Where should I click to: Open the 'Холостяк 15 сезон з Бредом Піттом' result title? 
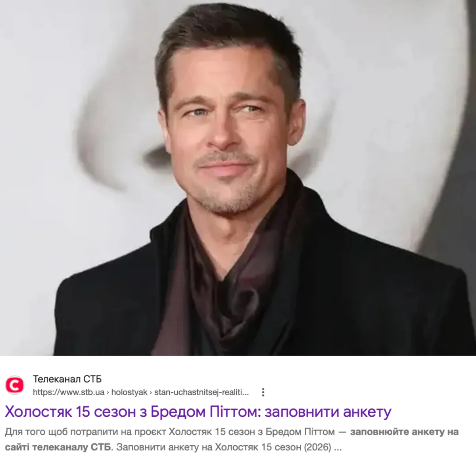click(198, 412)
